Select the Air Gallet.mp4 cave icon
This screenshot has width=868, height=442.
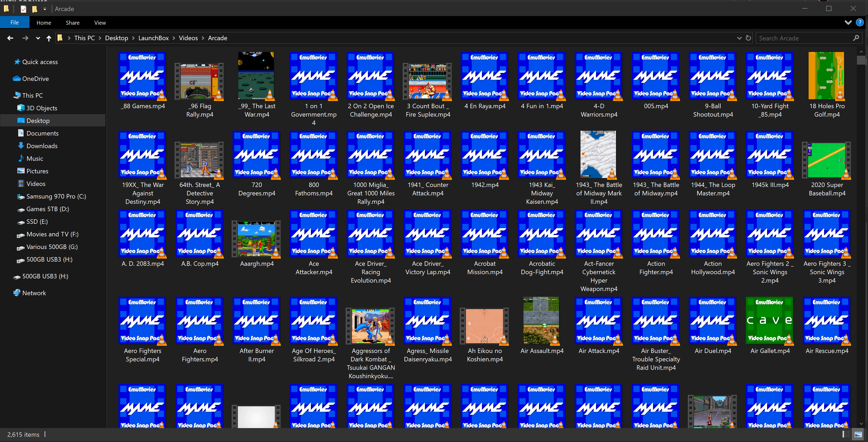[x=770, y=320]
